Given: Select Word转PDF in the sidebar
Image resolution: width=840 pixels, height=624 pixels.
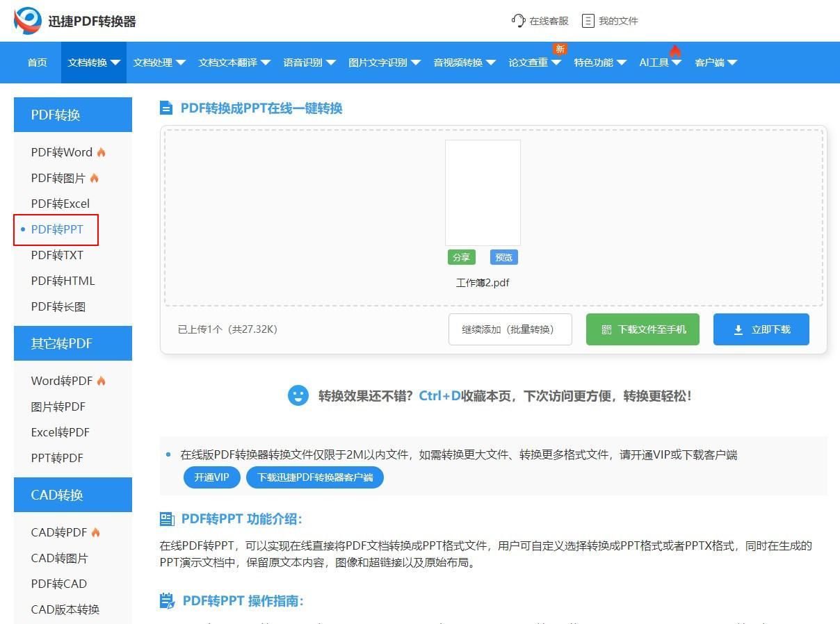Looking at the screenshot, I should (x=62, y=381).
